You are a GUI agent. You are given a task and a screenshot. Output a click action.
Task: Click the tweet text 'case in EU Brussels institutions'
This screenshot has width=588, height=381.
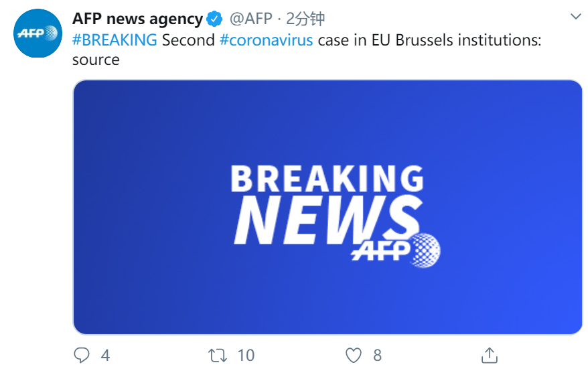429,40
